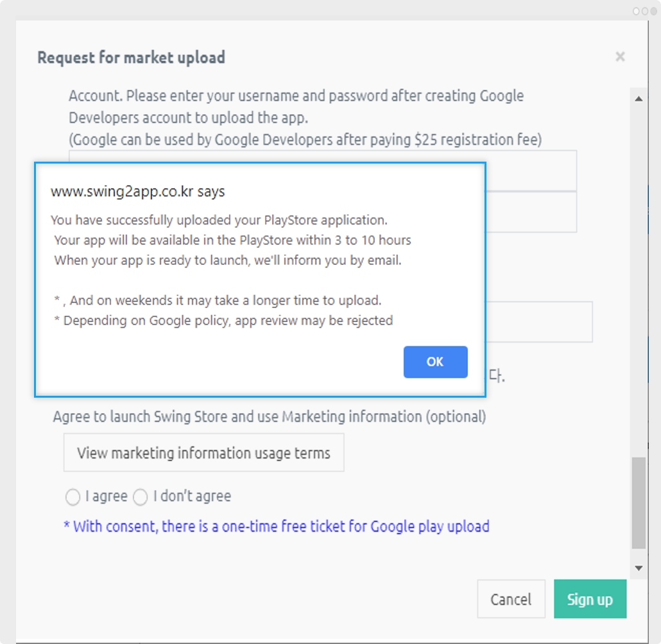This screenshot has height=644, width=661.
Task: Click the marketing information agreement label
Action: [270, 416]
